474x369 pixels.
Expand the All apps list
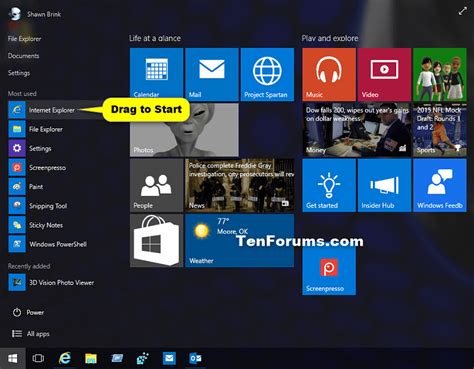pos(31,334)
